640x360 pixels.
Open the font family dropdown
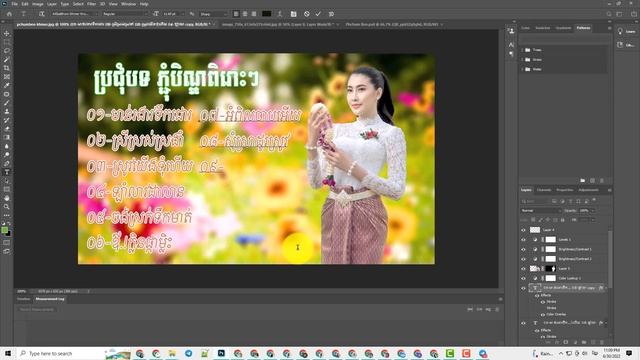pyautogui.click(x=74, y=14)
